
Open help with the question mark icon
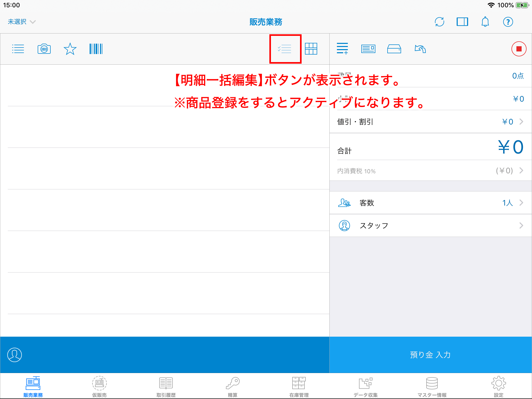[x=508, y=22]
